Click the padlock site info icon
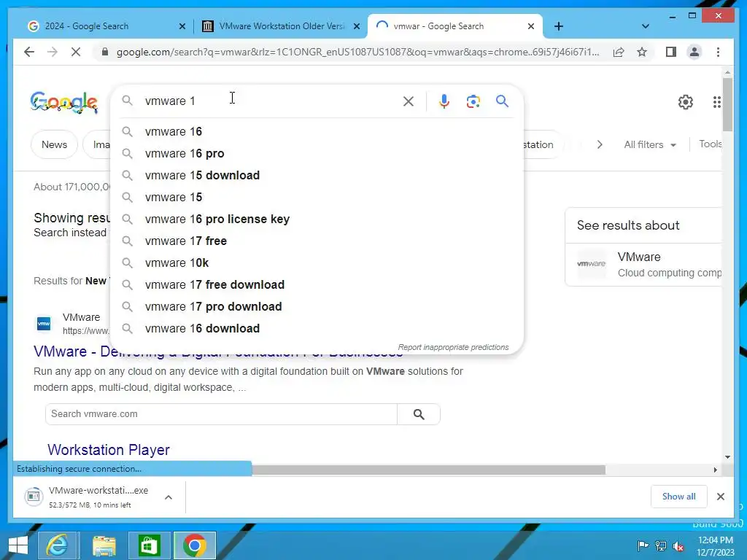The image size is (747, 560). pos(105,52)
